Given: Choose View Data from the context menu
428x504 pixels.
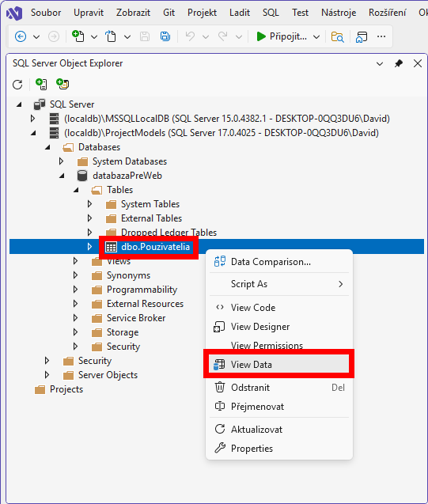Looking at the screenshot, I should pyautogui.click(x=279, y=365).
